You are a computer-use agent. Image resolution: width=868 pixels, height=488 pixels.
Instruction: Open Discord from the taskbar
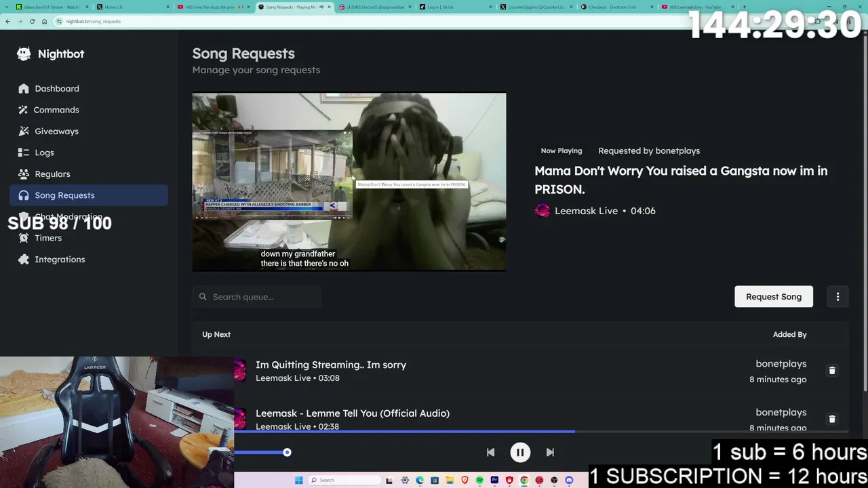(569, 481)
